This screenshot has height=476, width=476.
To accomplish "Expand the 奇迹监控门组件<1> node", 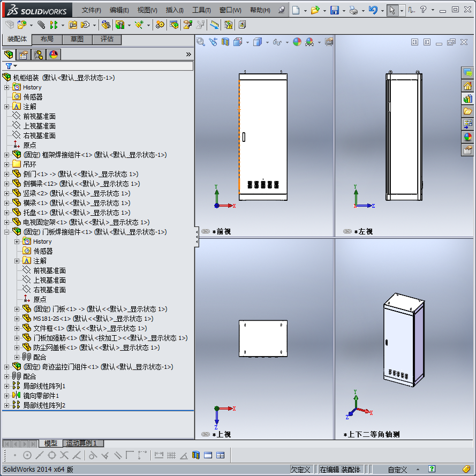I will point(6,367).
